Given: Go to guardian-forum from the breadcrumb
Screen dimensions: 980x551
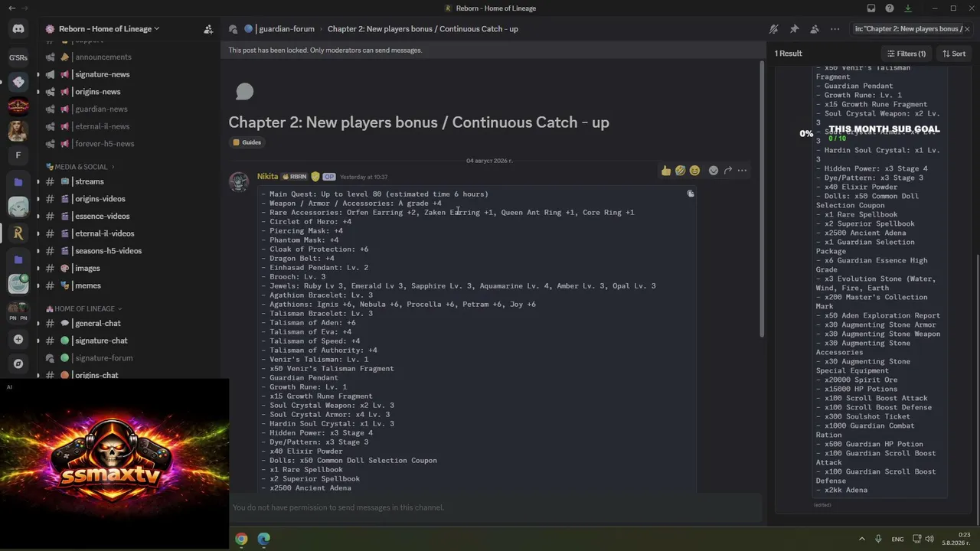Looking at the screenshot, I should 286,29.
